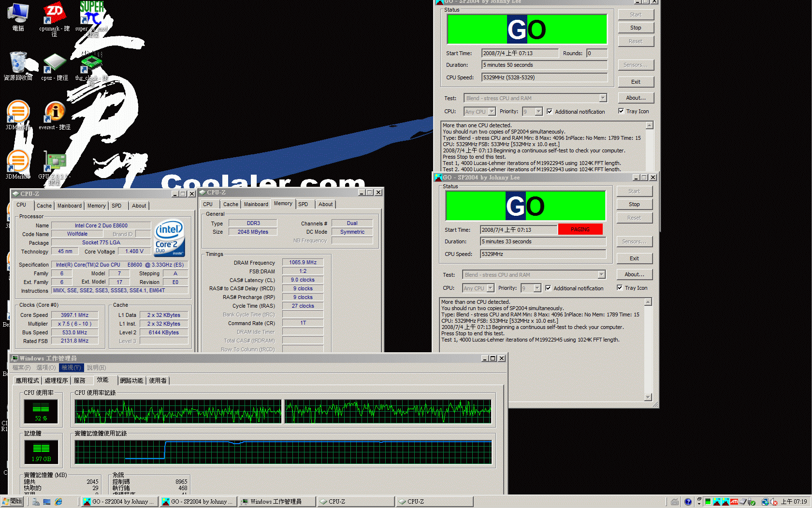Open the everest desktop shortcut
Viewport: 812px width, 508px height.
[55, 115]
